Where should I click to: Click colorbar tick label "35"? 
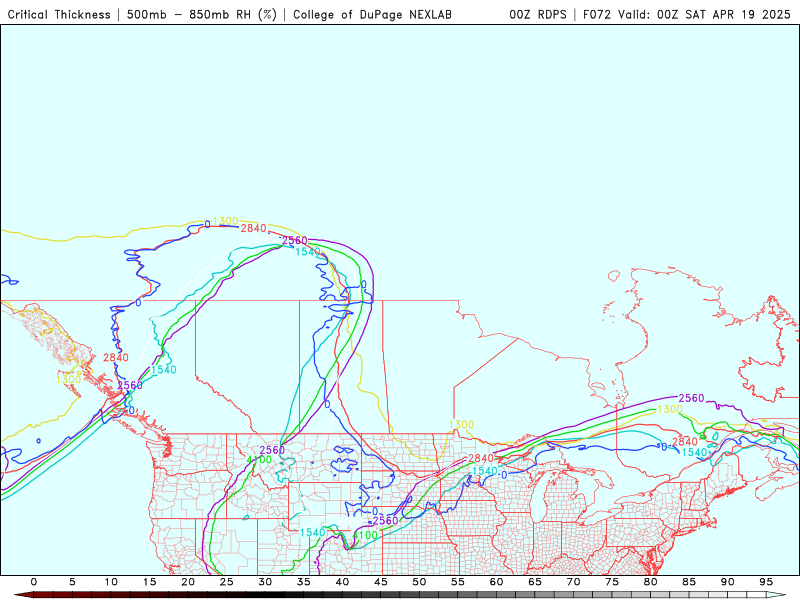[x=304, y=582]
